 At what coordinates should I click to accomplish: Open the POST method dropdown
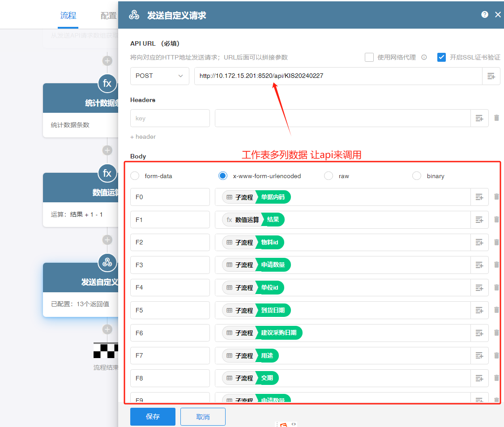pos(159,76)
